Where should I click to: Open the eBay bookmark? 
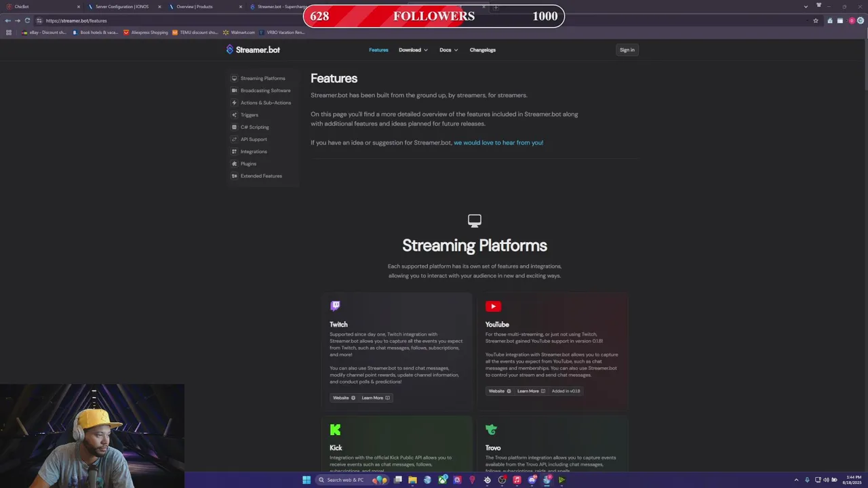pos(44,33)
